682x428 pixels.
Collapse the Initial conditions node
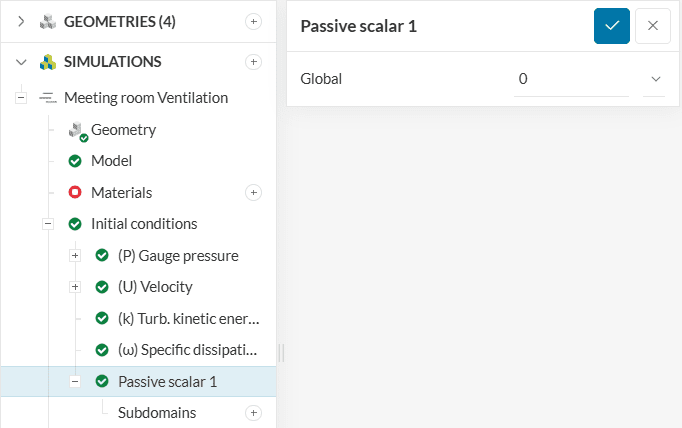[x=48, y=224]
